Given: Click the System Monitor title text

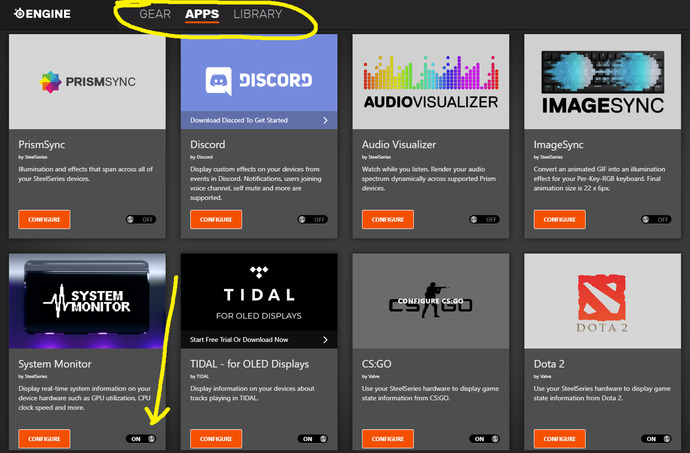Looking at the screenshot, I should [x=55, y=364].
